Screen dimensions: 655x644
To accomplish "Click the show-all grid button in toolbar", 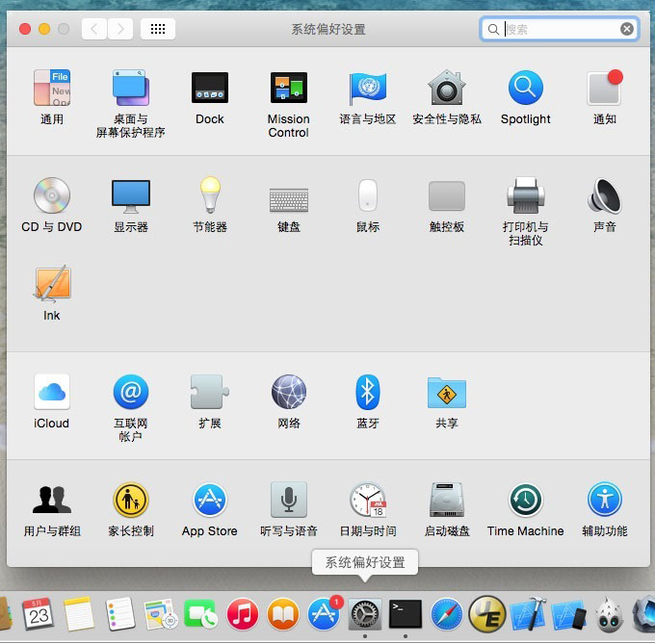I will (158, 29).
